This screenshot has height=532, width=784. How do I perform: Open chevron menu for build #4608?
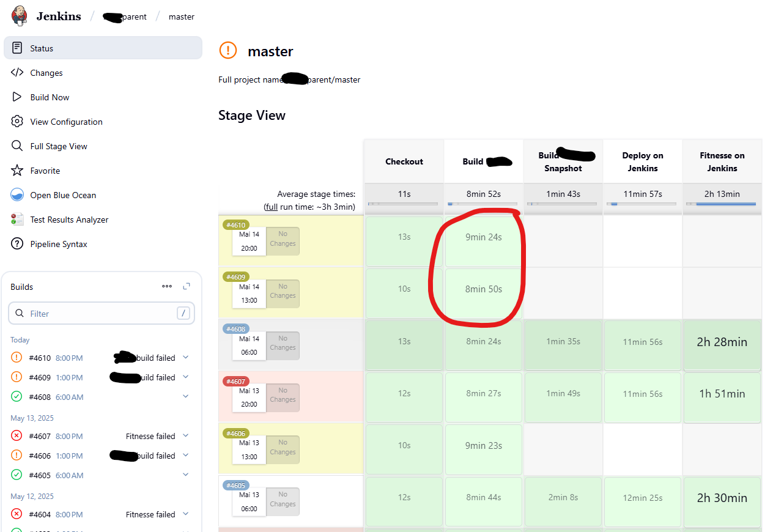(x=186, y=397)
